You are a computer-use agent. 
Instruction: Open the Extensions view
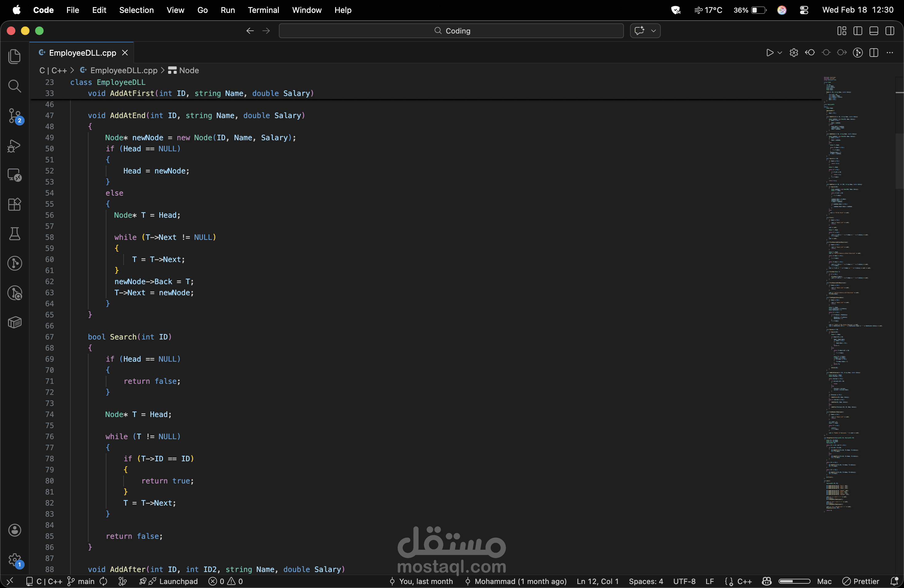tap(14, 205)
